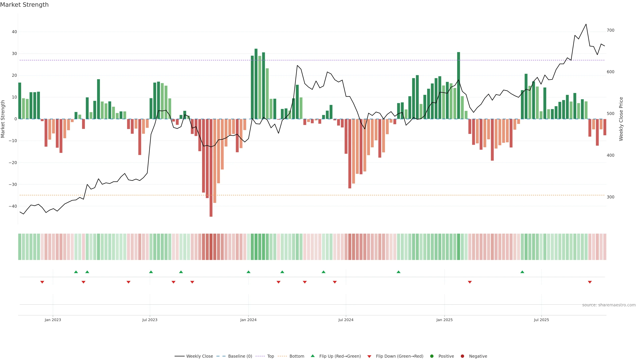Click the rightmost red Flip Down marker
The height and width of the screenshot is (362, 644).
pos(590,282)
